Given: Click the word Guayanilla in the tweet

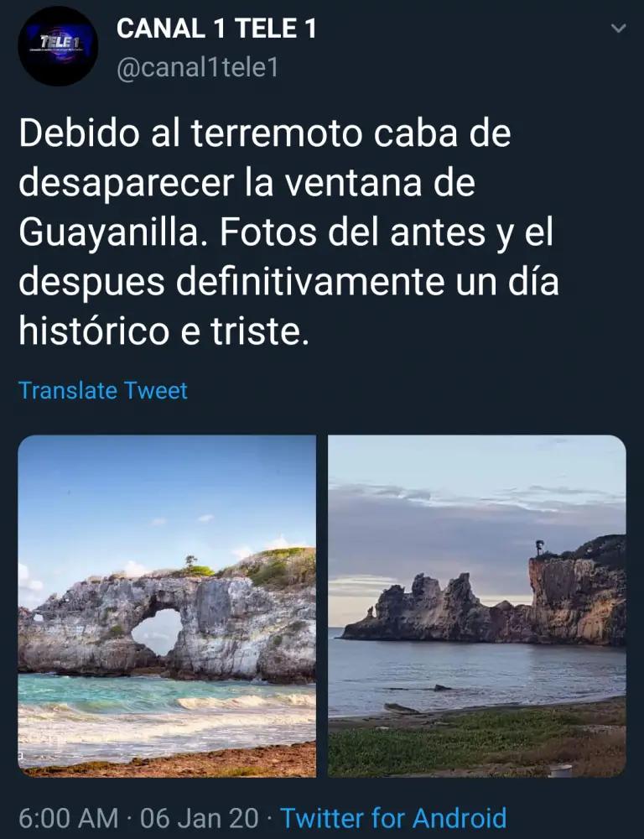Looking at the screenshot, I should point(107,233).
